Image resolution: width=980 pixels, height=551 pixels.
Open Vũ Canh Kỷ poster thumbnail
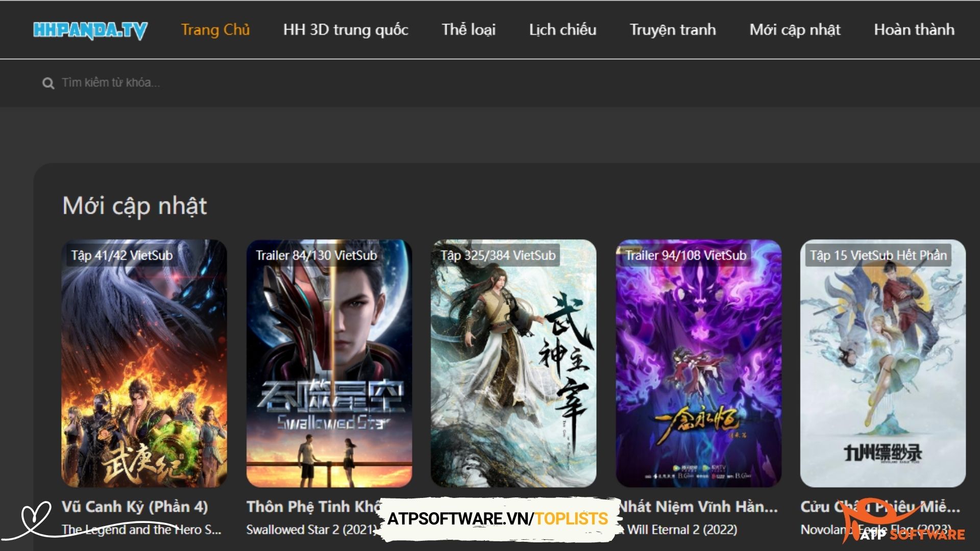144,363
